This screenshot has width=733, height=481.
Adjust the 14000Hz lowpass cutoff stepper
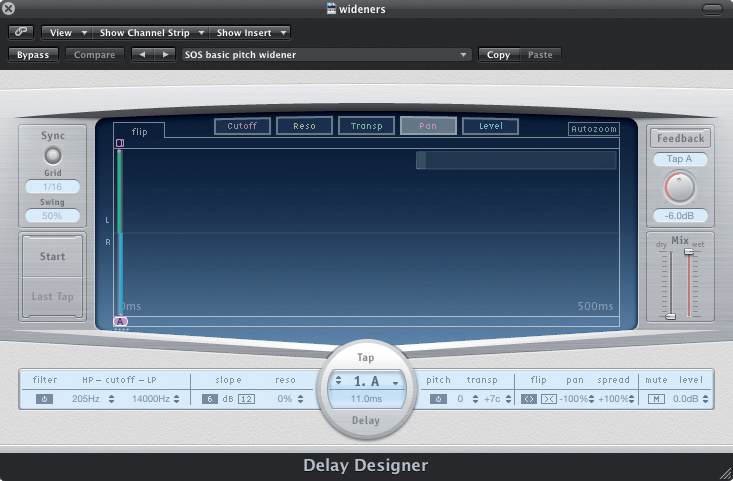176,399
